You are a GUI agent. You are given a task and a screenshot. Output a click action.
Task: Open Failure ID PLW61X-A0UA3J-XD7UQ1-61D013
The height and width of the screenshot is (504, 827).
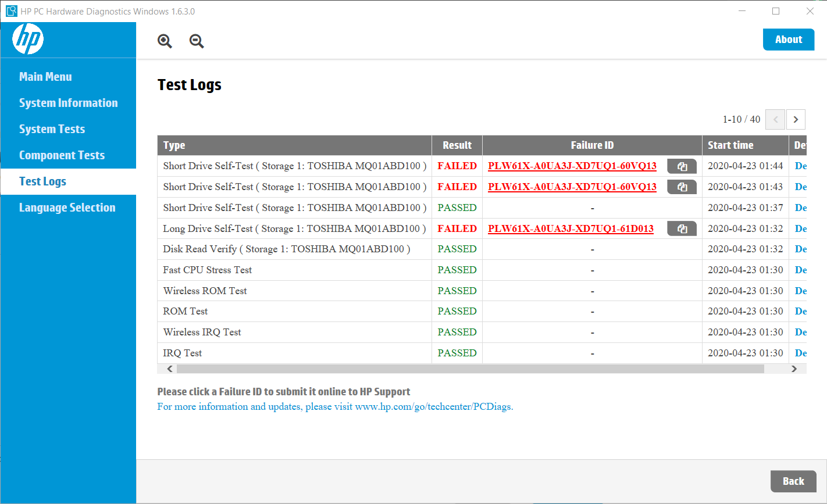tap(572, 228)
